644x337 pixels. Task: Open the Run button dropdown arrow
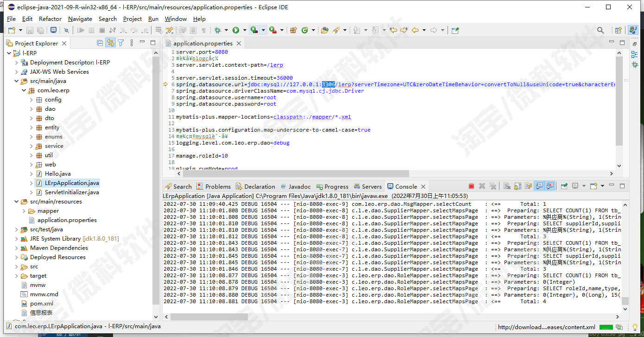(244, 30)
